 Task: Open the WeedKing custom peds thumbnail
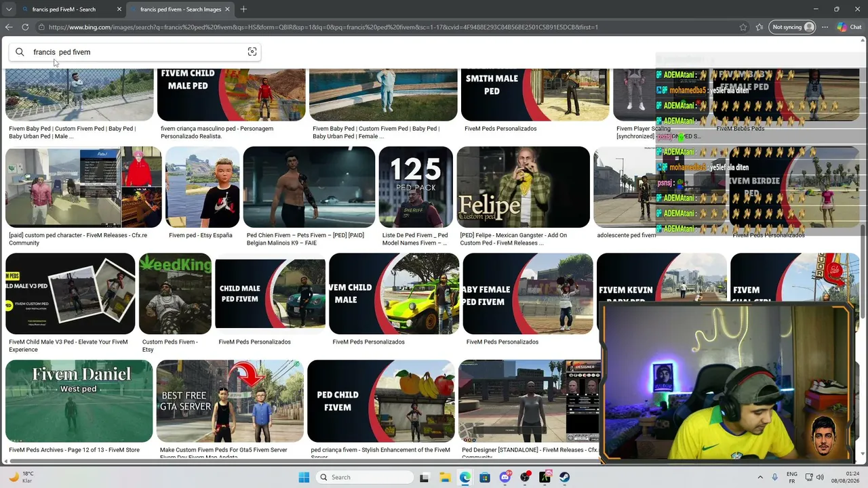(175, 293)
